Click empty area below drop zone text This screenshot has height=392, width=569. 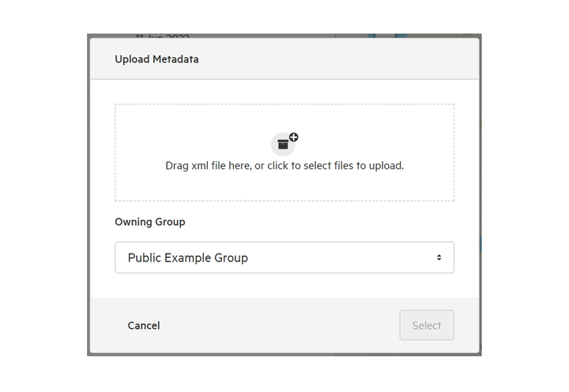pyautogui.click(x=284, y=187)
